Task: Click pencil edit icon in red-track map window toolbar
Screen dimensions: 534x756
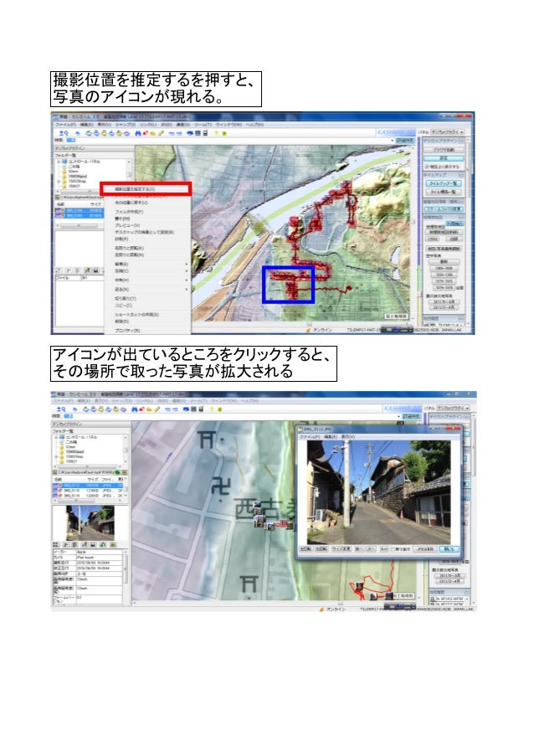Action: [161, 133]
